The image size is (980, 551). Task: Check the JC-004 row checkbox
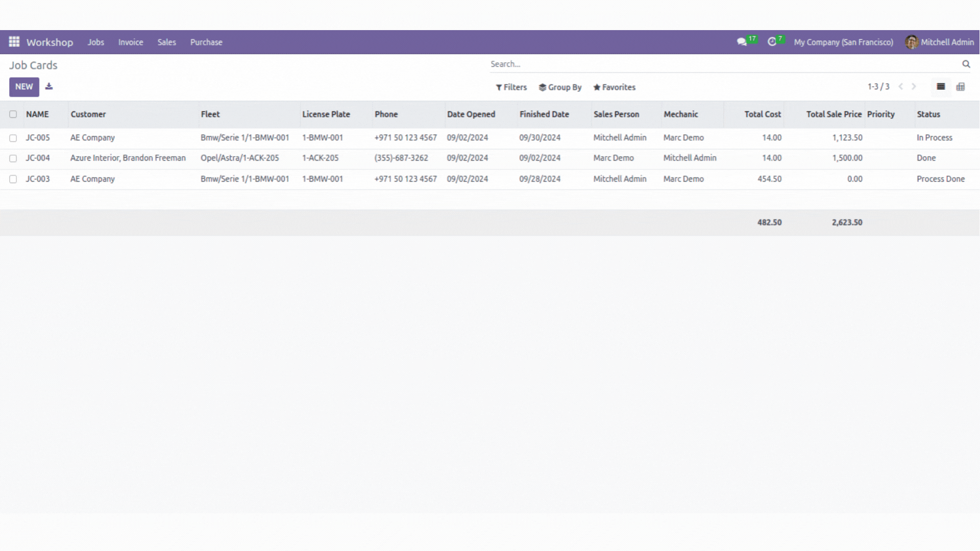(x=13, y=158)
